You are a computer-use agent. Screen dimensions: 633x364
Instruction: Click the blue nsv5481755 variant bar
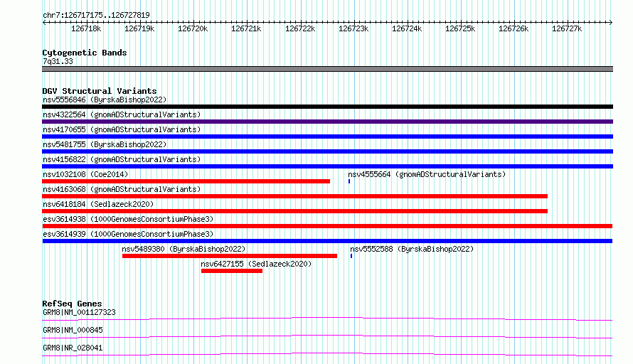coord(327,151)
